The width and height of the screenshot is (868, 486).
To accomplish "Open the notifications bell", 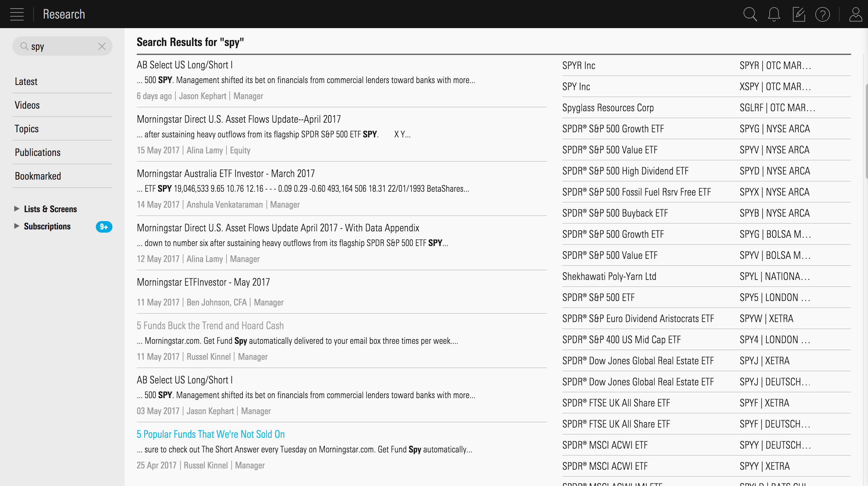I will [x=774, y=14].
